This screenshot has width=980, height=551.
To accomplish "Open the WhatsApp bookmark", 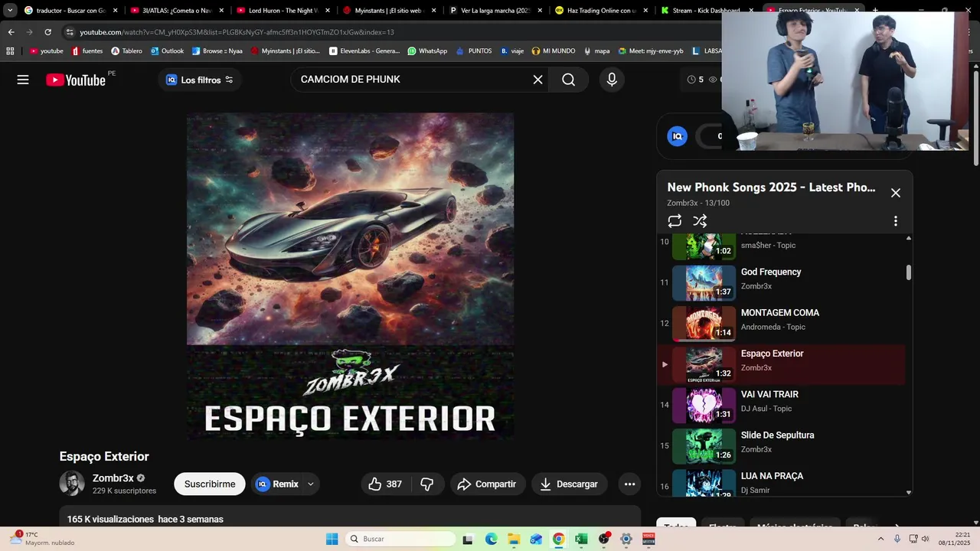I will (x=427, y=51).
